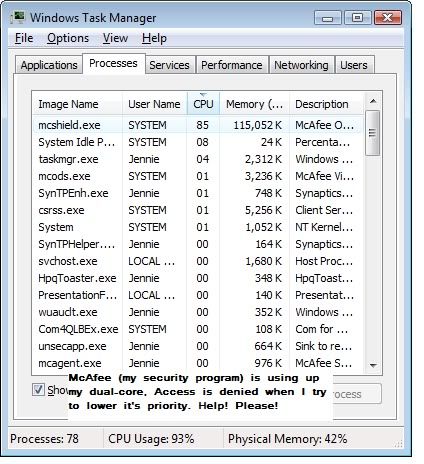Select the mcshield.exe process row
Viewport: 424px width, 464px height.
tap(198, 125)
